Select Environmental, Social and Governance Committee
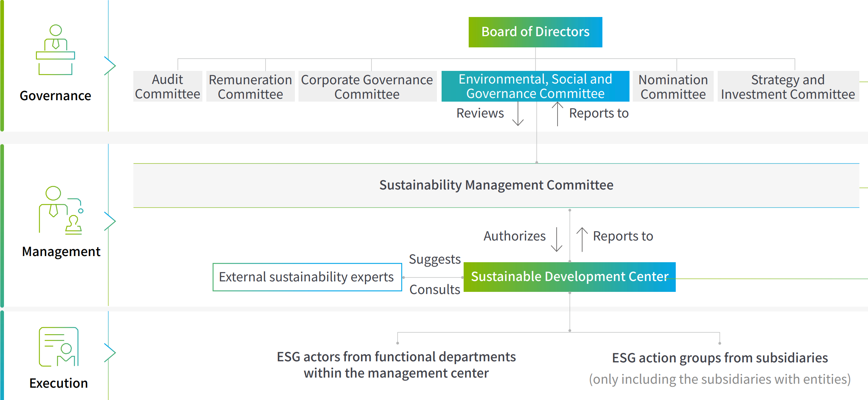This screenshot has width=868, height=400. coord(535,86)
